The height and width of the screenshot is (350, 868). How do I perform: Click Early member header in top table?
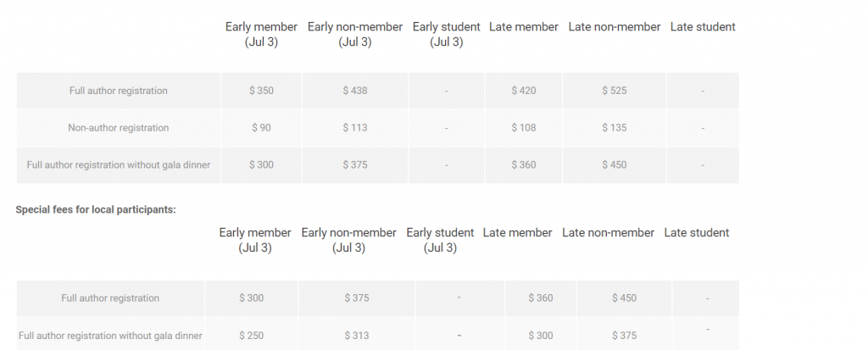click(261, 34)
